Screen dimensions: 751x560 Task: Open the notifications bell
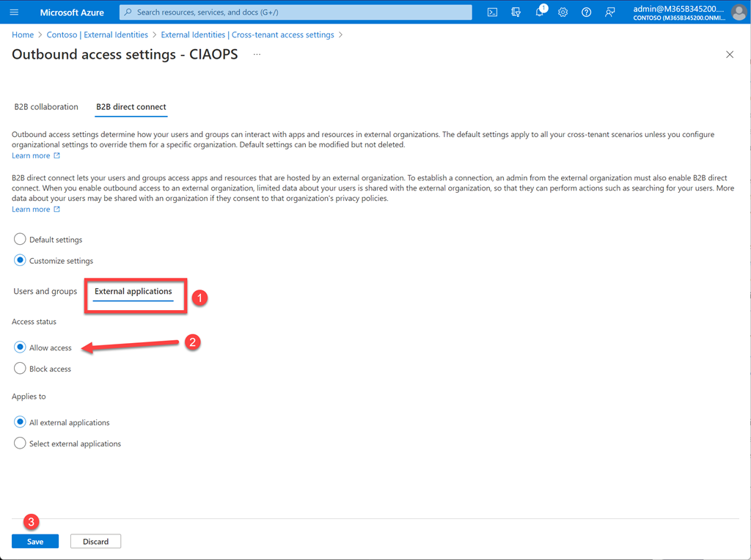coord(540,12)
